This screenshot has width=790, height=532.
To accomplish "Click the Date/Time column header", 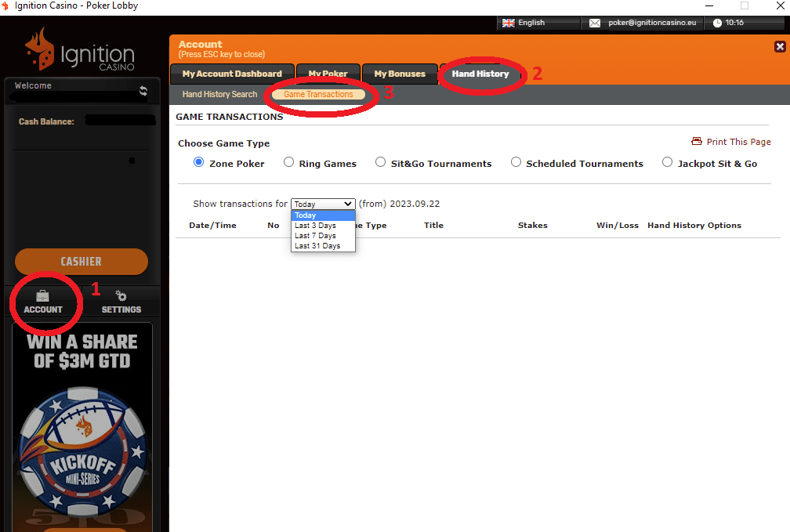I will pos(212,225).
